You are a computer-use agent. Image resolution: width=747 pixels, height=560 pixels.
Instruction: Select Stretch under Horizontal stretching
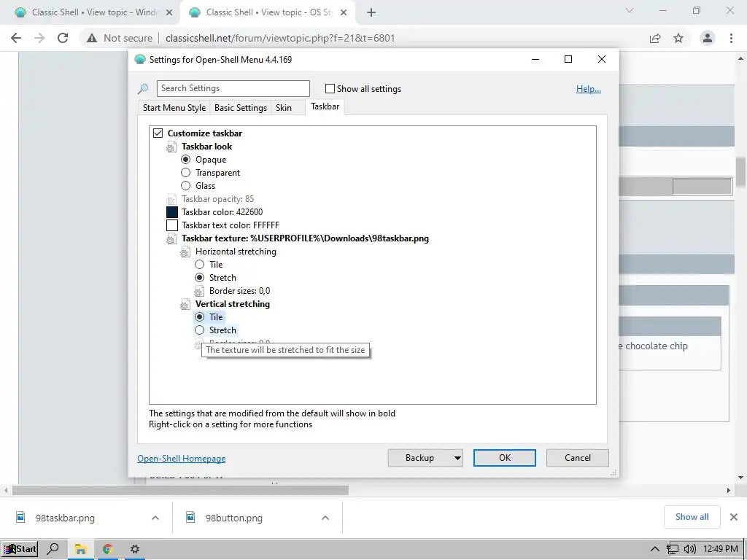200,278
